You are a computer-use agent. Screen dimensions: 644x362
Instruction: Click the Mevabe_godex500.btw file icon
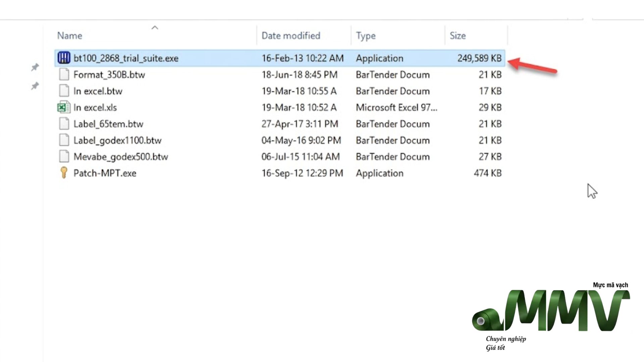[64, 157]
